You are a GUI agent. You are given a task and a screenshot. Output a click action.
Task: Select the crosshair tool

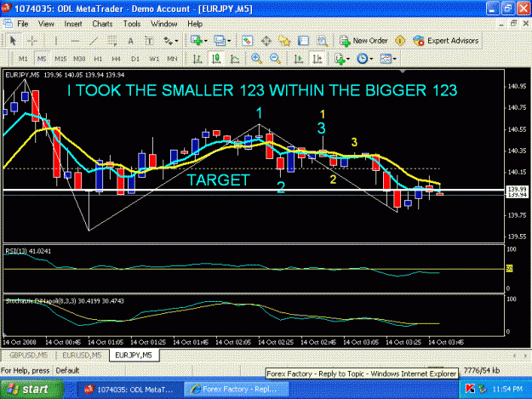(x=32, y=41)
